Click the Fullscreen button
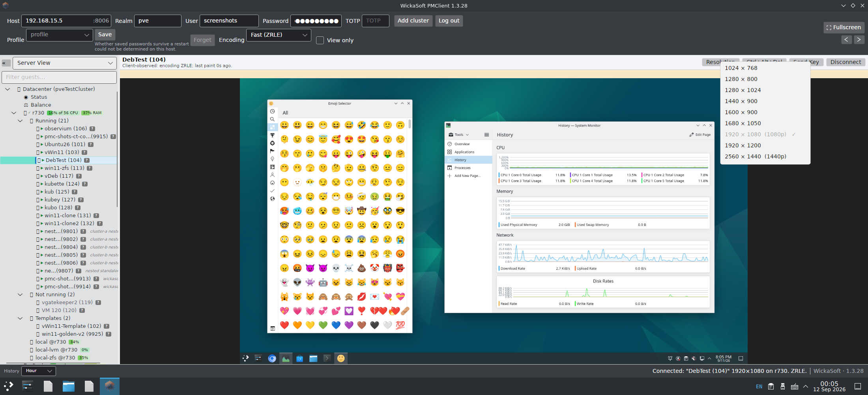This screenshot has height=395, width=868. [x=844, y=27]
